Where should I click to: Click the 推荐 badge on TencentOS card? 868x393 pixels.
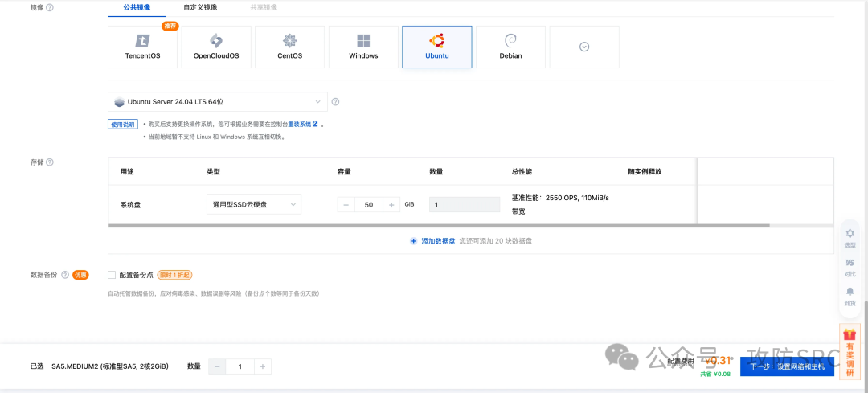click(170, 26)
